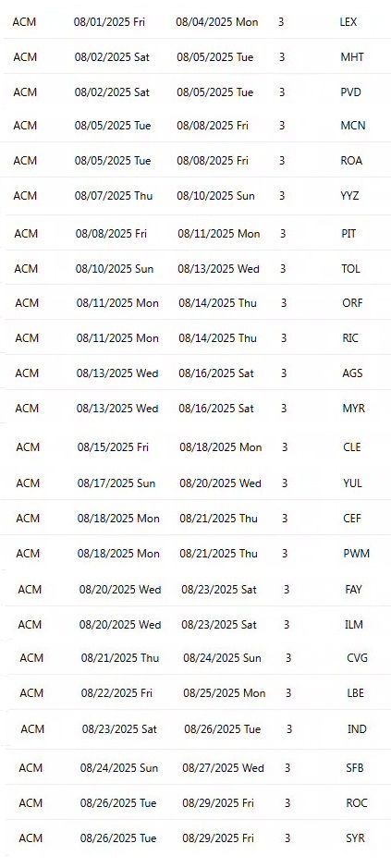This screenshot has width=391, height=868.
Task: Open the AGS destination entry
Action: tap(352, 373)
